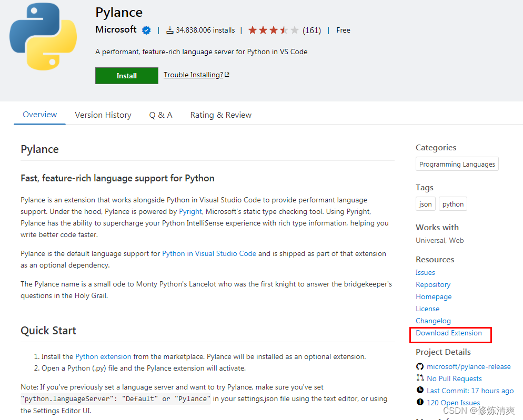Viewport: 523px width, 420px height.
Task: Click the 34,838,006 installs text
Action: point(205,30)
